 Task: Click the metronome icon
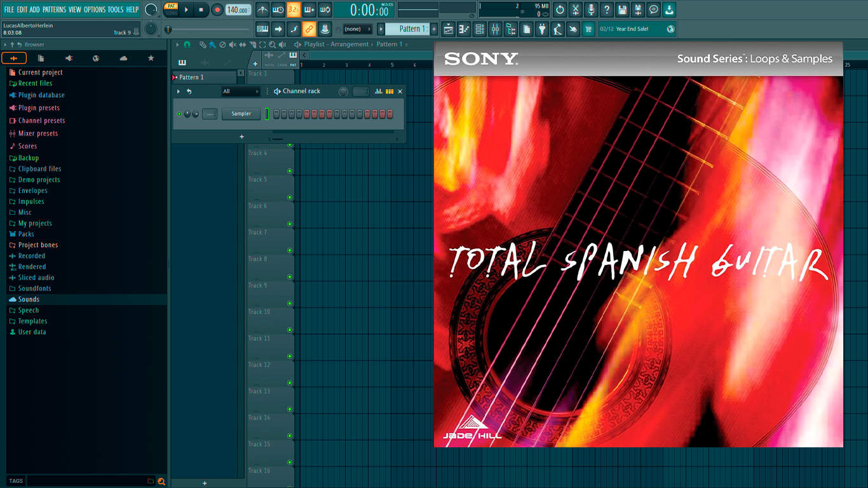[262, 10]
